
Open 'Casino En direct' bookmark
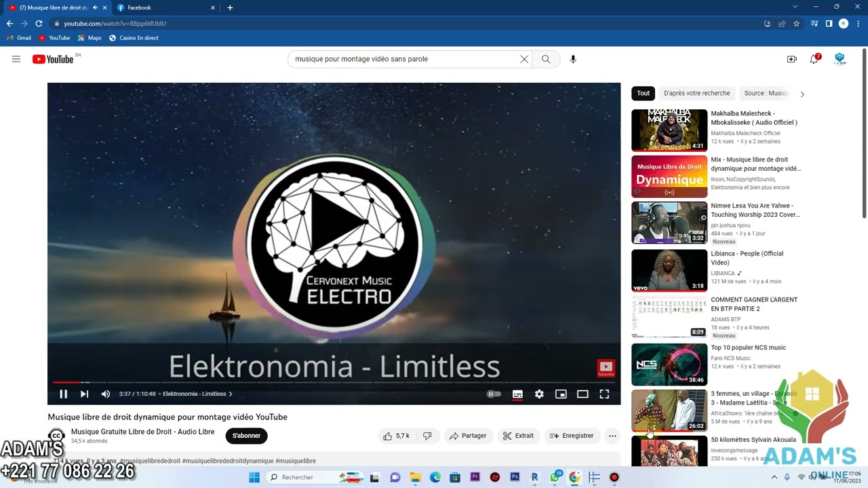[x=134, y=38]
